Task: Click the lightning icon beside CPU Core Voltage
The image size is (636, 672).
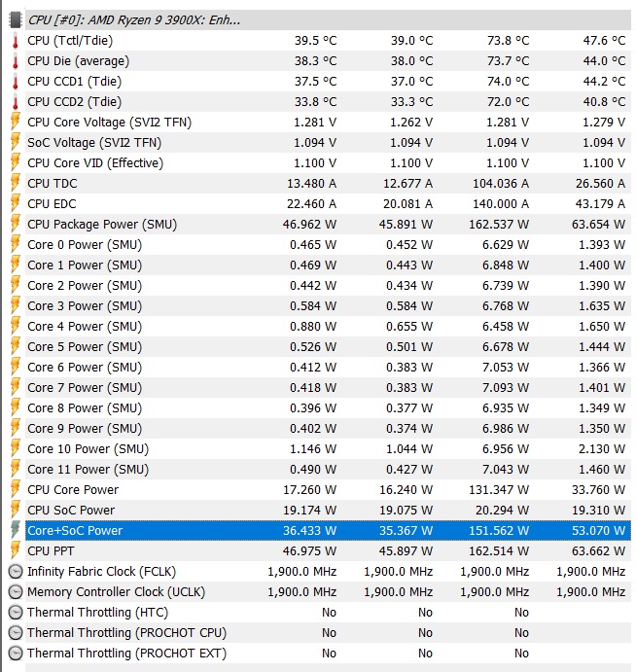Action: click(15, 123)
